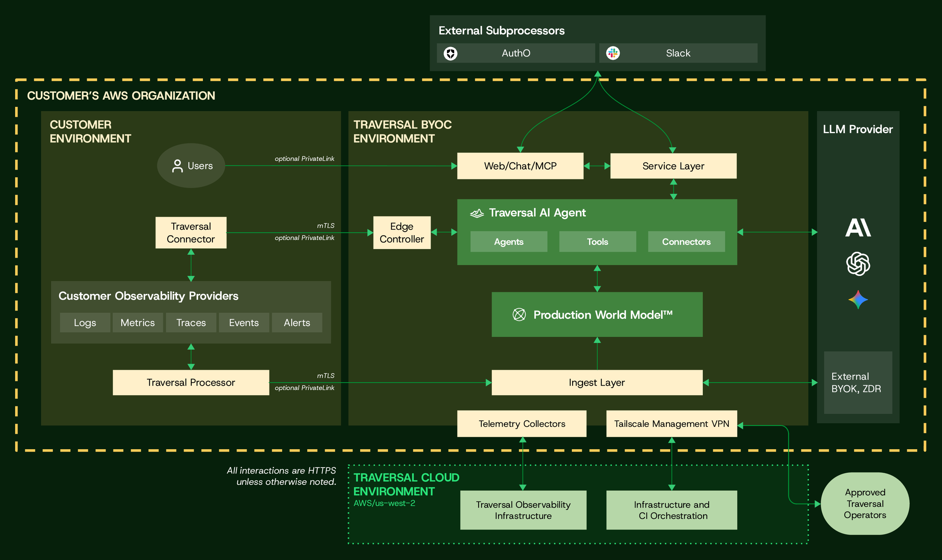Click the Tailscale Management VPN box
The image size is (942, 560).
(671, 424)
